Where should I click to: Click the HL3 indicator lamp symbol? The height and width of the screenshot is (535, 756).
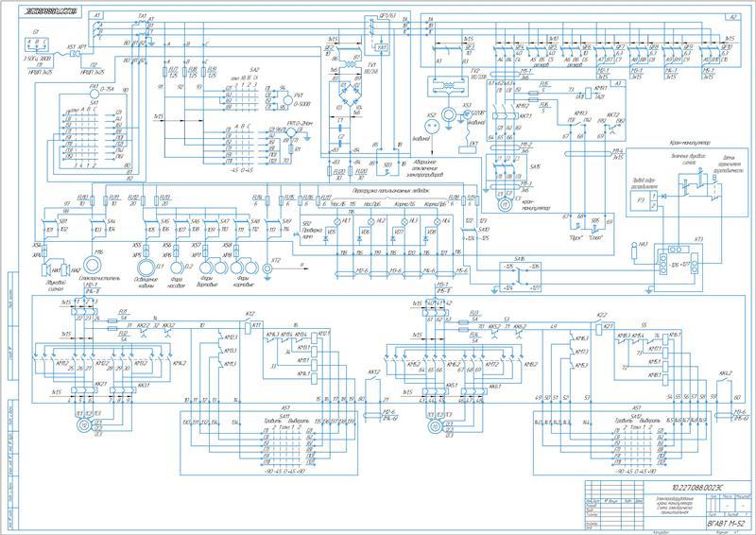click(404, 221)
